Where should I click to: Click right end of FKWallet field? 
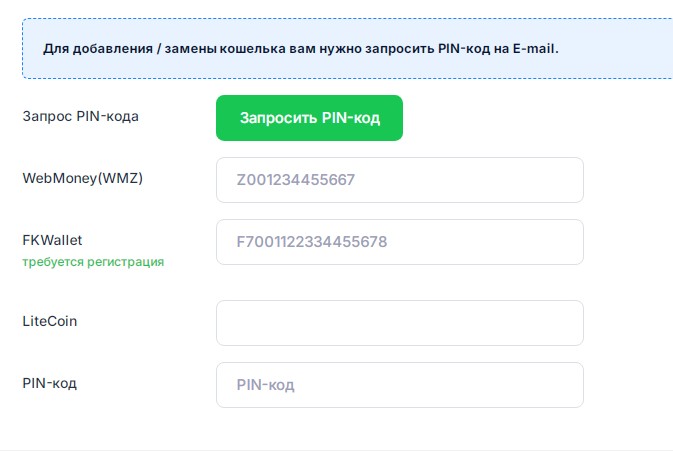(x=565, y=242)
